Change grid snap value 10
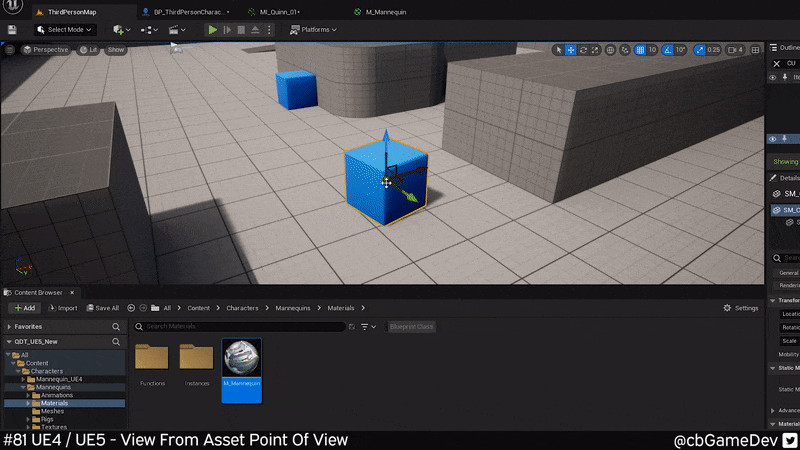The width and height of the screenshot is (800, 450). tap(652, 49)
